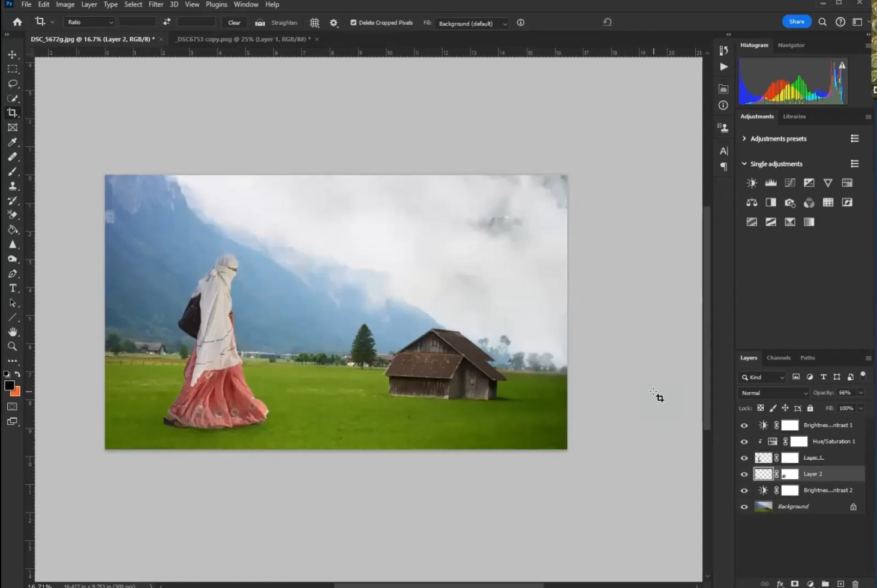This screenshot has width=877, height=588.
Task: Click the Share button
Action: pos(796,22)
